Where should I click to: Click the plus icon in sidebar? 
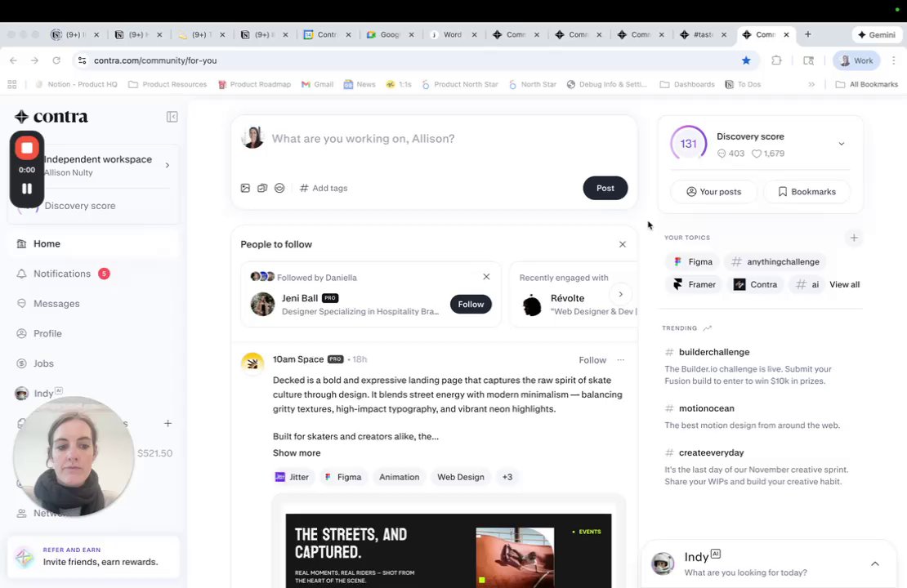coord(168,423)
